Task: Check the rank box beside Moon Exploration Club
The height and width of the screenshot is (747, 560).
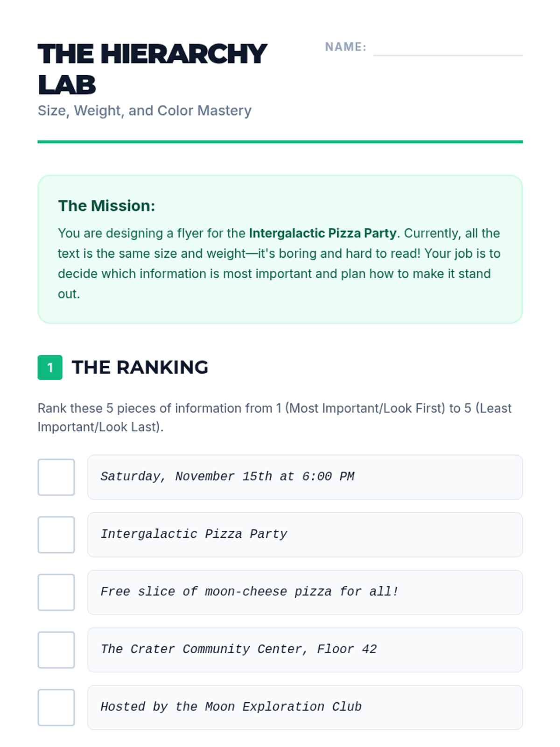Action: (x=56, y=707)
